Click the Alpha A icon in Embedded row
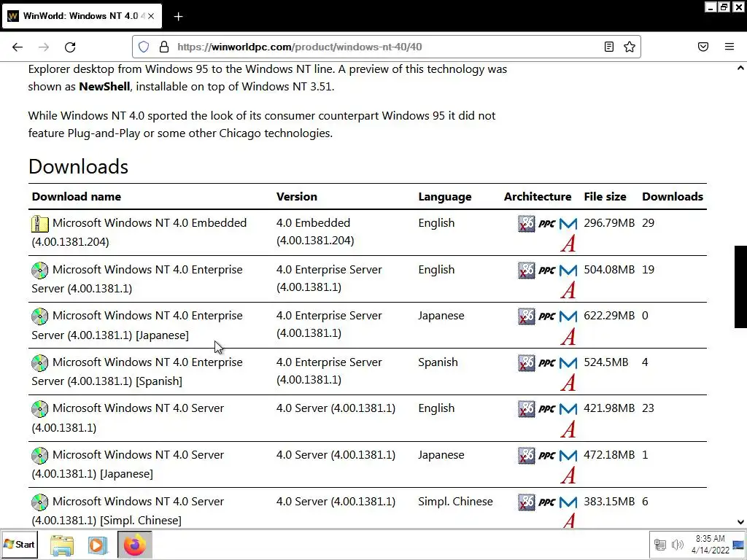This screenshot has width=747, height=560. 568,244
